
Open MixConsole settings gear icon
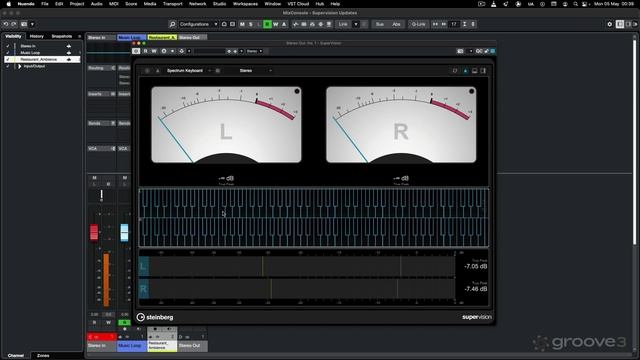pos(610,24)
